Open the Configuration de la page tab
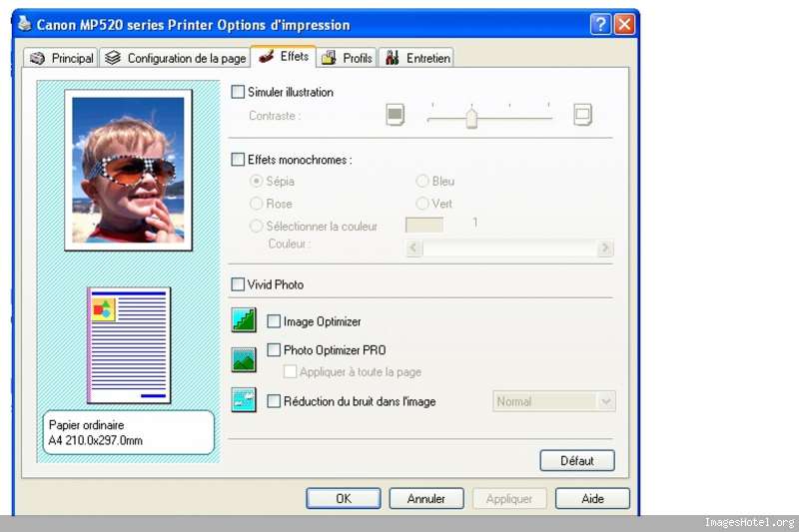The height and width of the screenshot is (532, 799). pyautogui.click(x=174, y=58)
